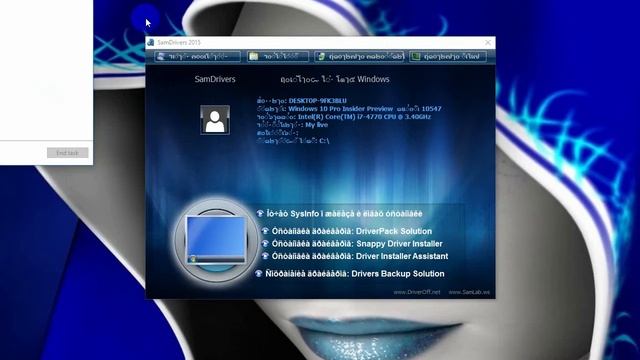
Task: Click the 'C:\' system drive value
Action: point(324,141)
